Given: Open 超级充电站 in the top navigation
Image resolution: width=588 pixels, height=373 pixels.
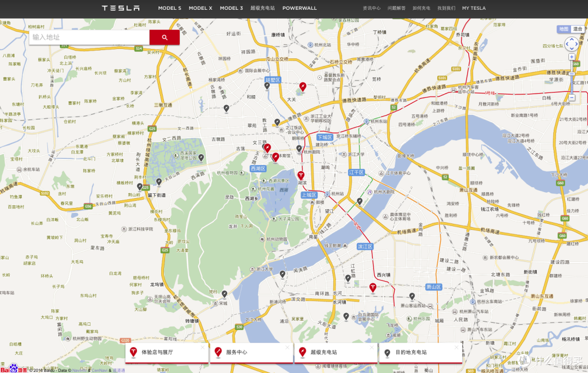Looking at the screenshot, I should pos(262,8).
